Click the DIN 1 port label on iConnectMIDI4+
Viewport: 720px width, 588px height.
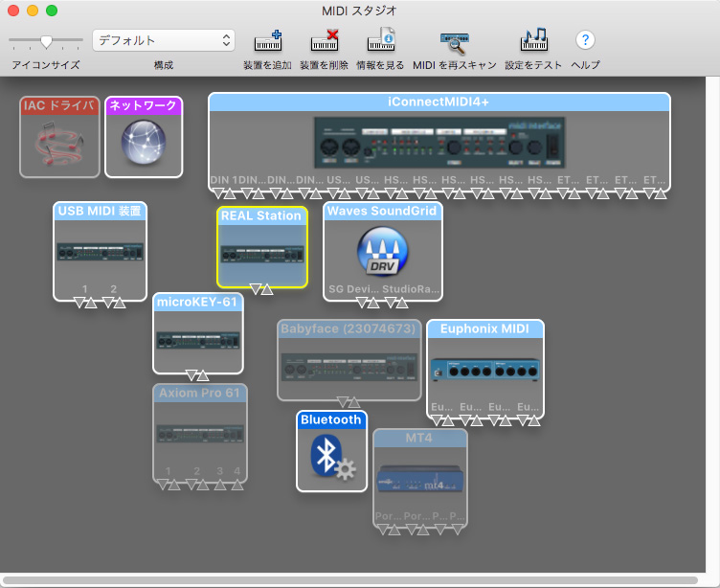(224, 180)
